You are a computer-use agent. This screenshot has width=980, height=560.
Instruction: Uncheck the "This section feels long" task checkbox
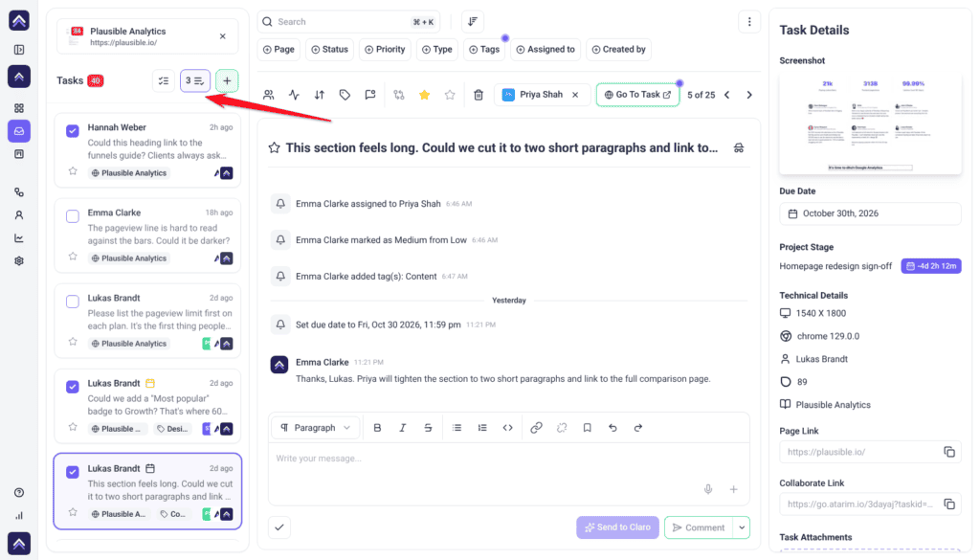tap(73, 472)
